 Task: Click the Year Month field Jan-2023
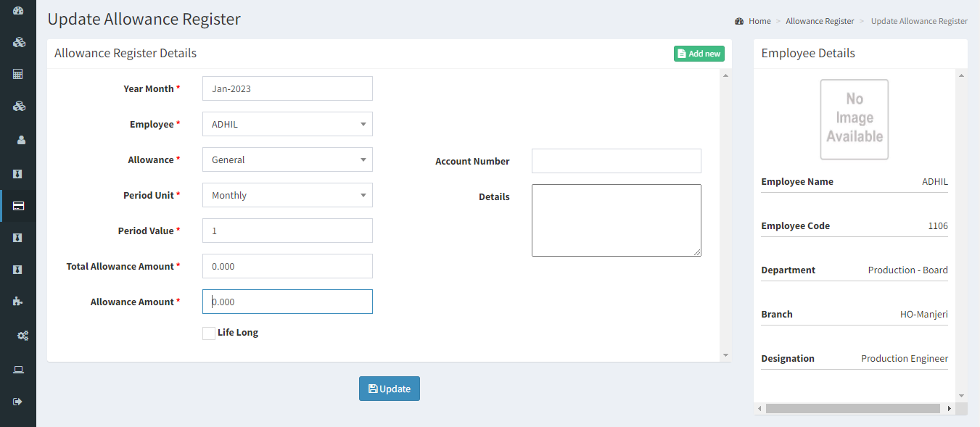pyautogui.click(x=287, y=88)
